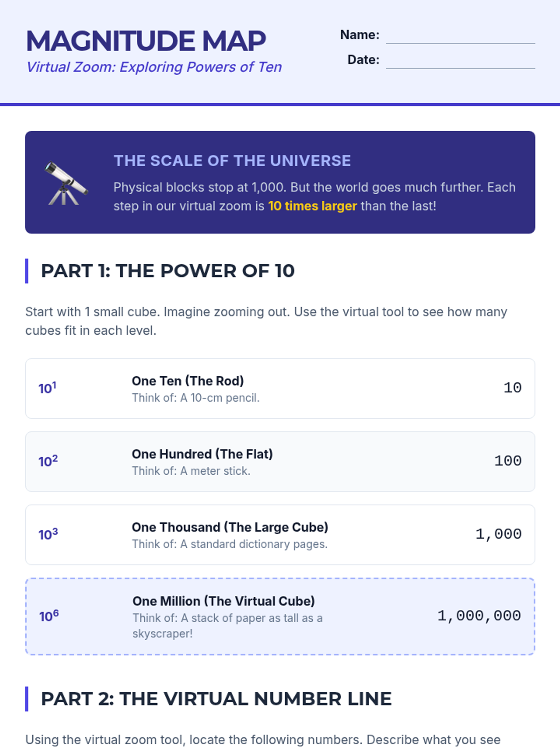The image size is (560, 747).
Task: Click the 10¹ exponent label
Action: pyautogui.click(x=47, y=388)
